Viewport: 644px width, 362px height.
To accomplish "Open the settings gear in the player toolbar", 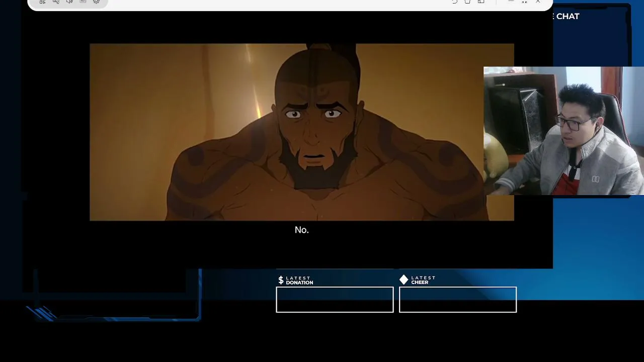I will tap(96, 2).
